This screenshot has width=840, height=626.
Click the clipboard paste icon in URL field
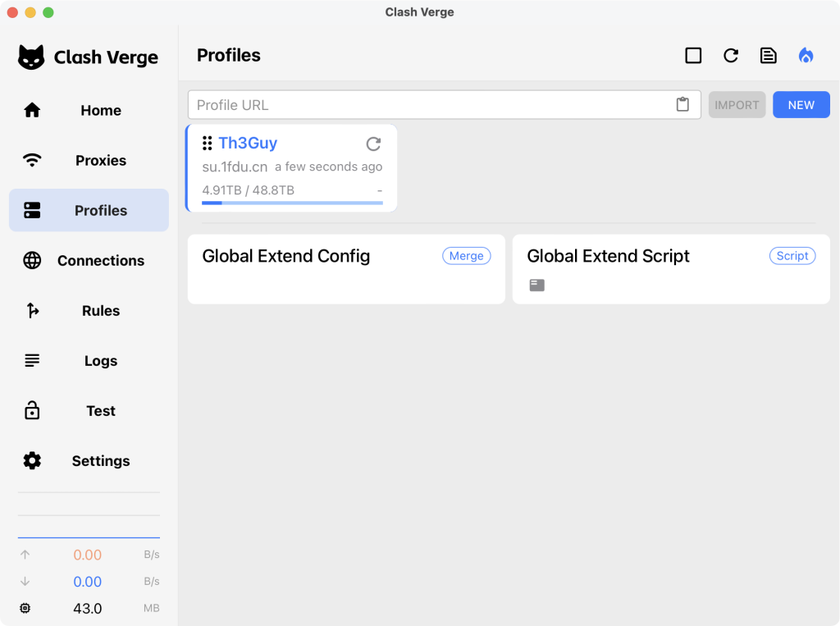point(682,105)
